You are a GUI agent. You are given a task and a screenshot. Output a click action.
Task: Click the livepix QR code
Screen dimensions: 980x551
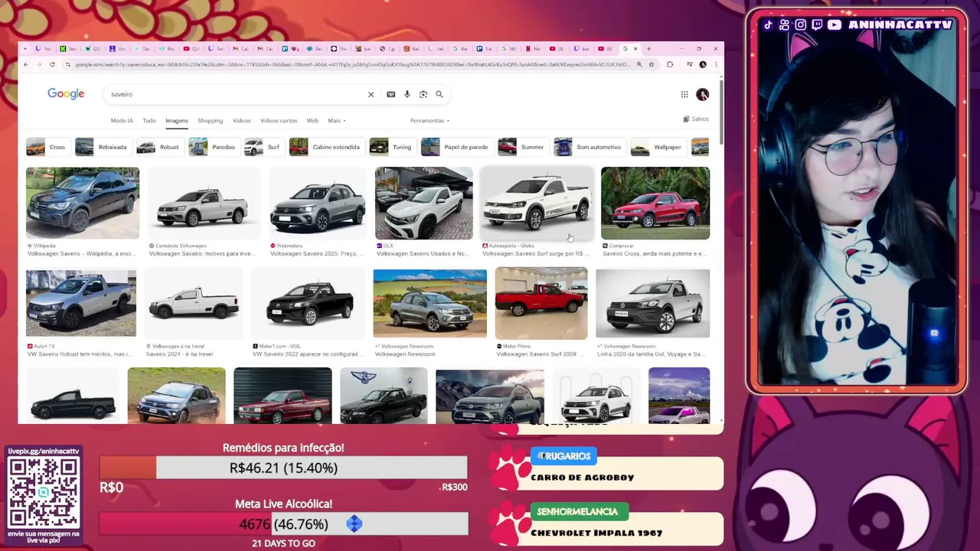(x=43, y=492)
